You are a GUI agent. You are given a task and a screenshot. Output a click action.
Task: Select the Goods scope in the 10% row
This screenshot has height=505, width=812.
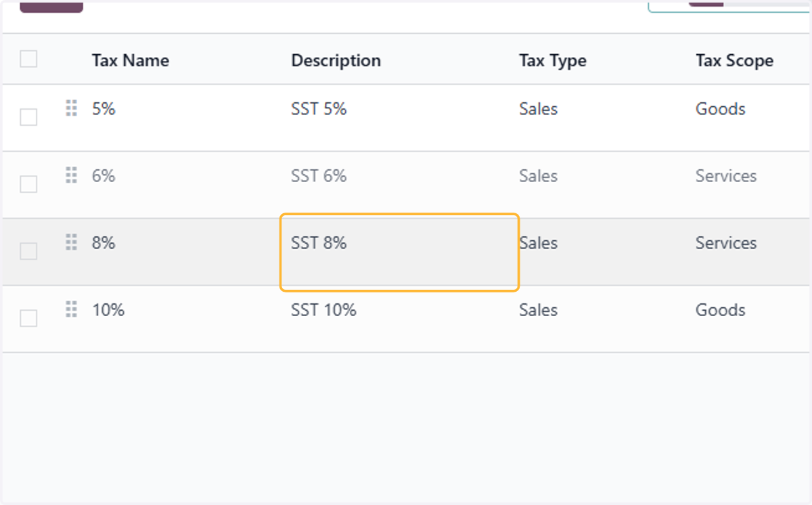[721, 309]
